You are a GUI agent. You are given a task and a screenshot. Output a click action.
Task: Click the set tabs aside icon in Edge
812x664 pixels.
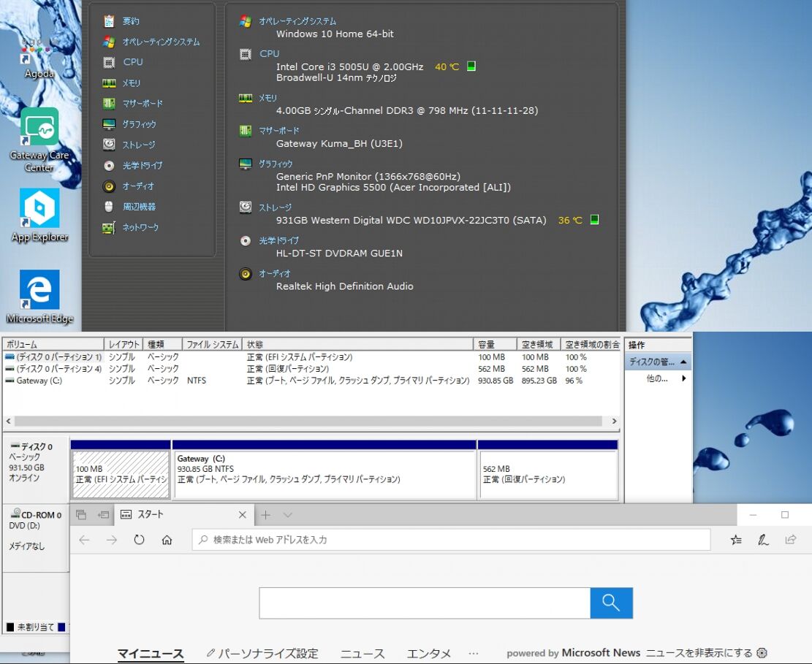(x=103, y=514)
